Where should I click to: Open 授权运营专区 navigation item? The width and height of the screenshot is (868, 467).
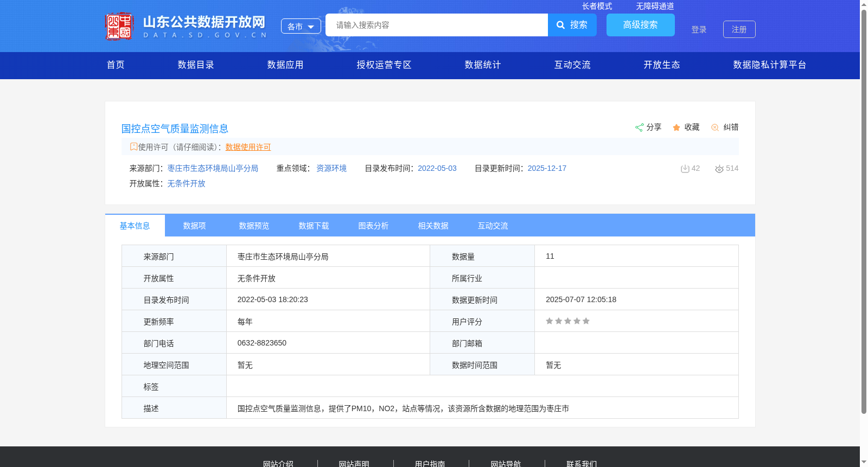click(384, 65)
